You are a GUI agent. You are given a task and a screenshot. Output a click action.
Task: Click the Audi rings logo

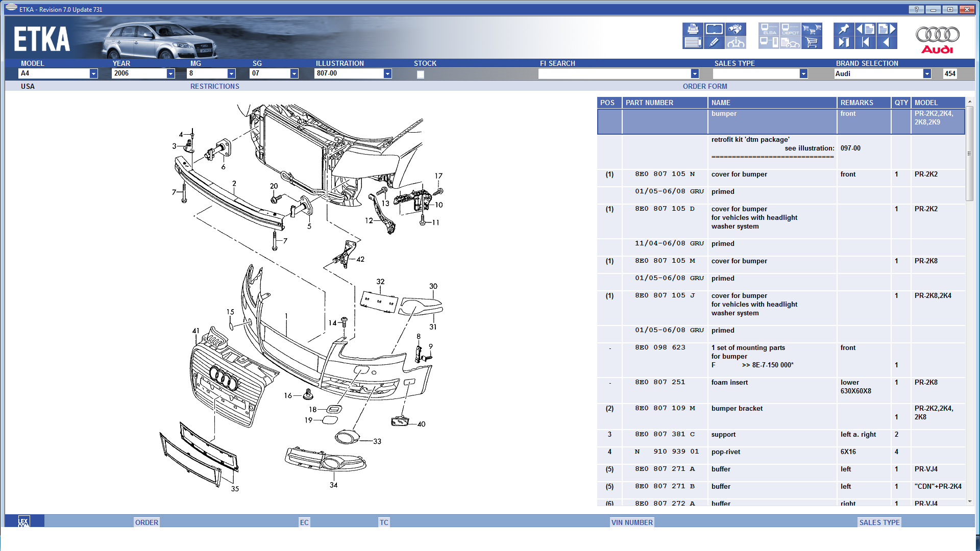pos(937,39)
